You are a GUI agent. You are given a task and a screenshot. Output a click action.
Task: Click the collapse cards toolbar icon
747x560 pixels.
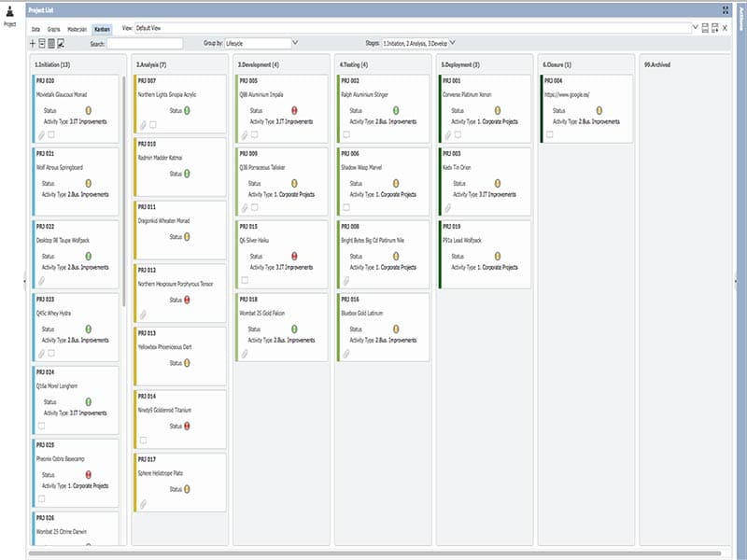coord(42,43)
